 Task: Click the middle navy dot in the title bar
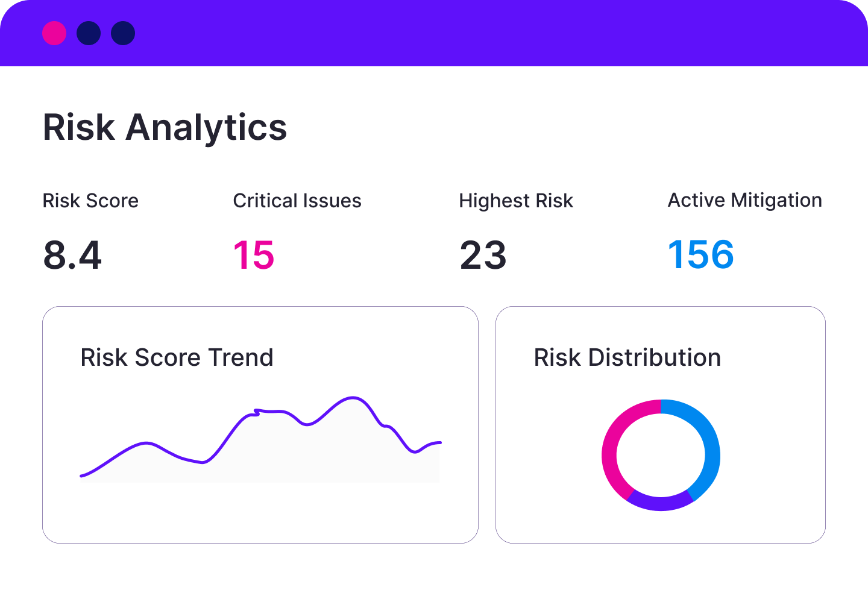pyautogui.click(x=89, y=33)
